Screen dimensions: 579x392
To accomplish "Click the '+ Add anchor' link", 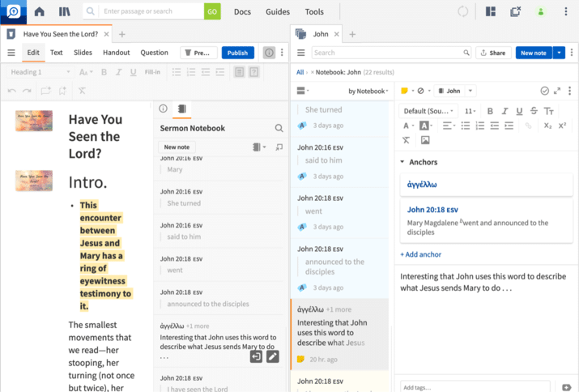I will (x=421, y=254).
